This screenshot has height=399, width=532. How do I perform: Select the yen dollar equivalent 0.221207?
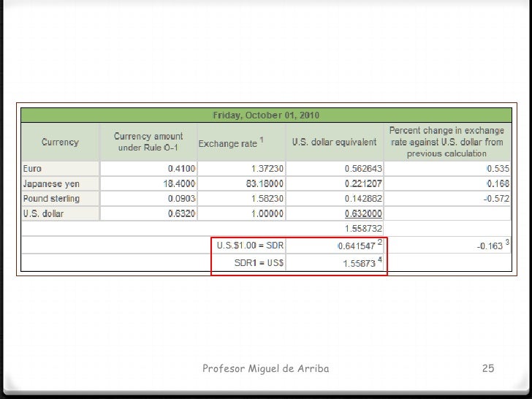click(363, 184)
